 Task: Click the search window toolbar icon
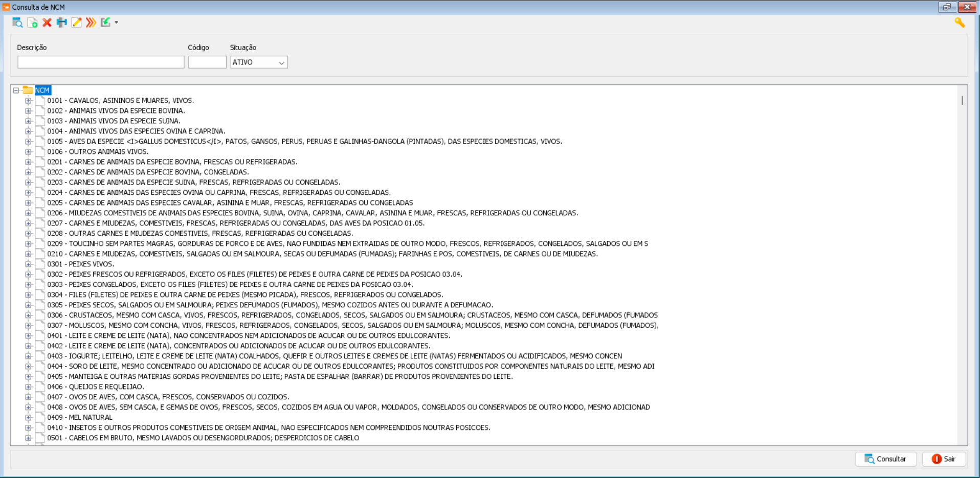(x=17, y=22)
